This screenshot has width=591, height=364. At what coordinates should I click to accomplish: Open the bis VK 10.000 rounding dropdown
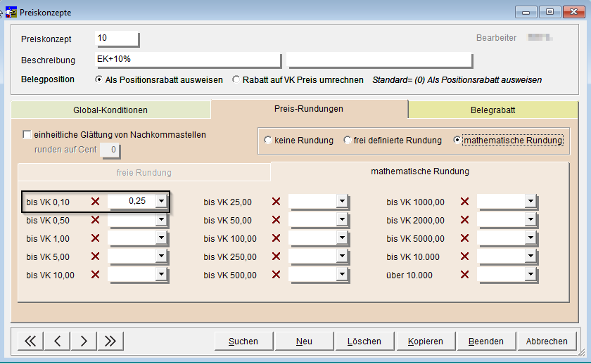tap(530, 256)
